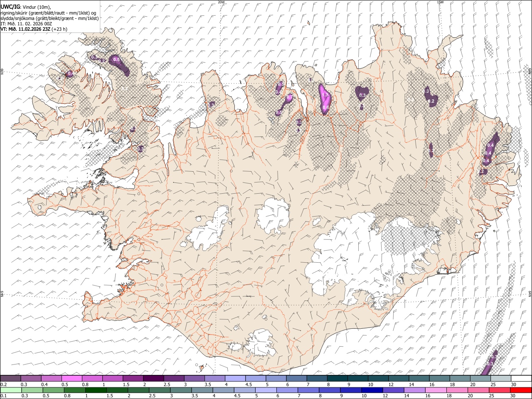Click the 20W longitude label
This screenshot has height=399, width=532.
pyautogui.click(x=221, y=2)
